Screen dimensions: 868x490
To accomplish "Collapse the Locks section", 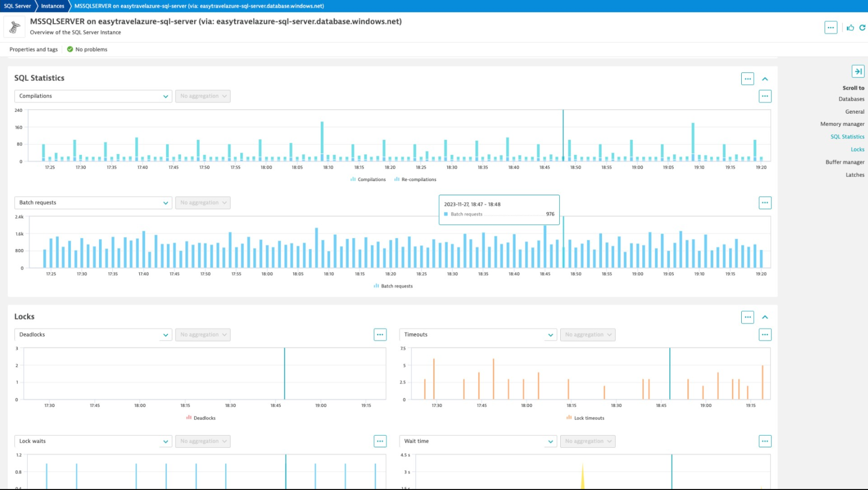I will pos(765,317).
